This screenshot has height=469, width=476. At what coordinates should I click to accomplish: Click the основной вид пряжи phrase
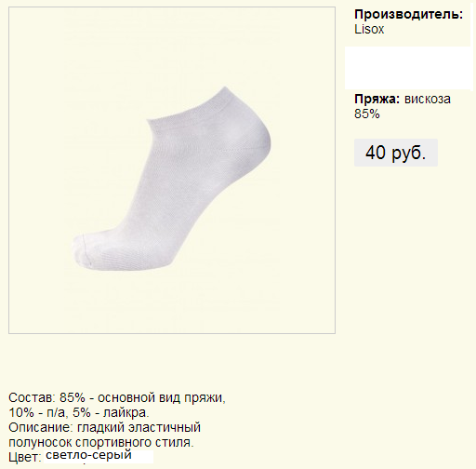pos(160,397)
